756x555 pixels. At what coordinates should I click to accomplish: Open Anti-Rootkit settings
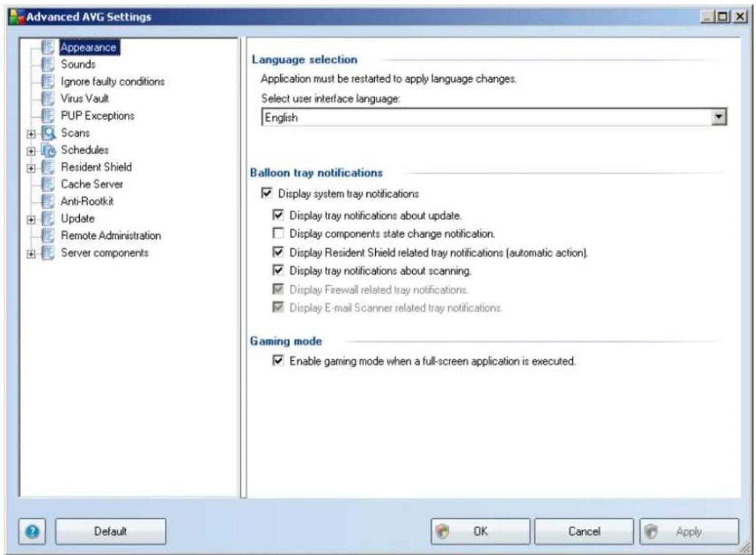87,202
